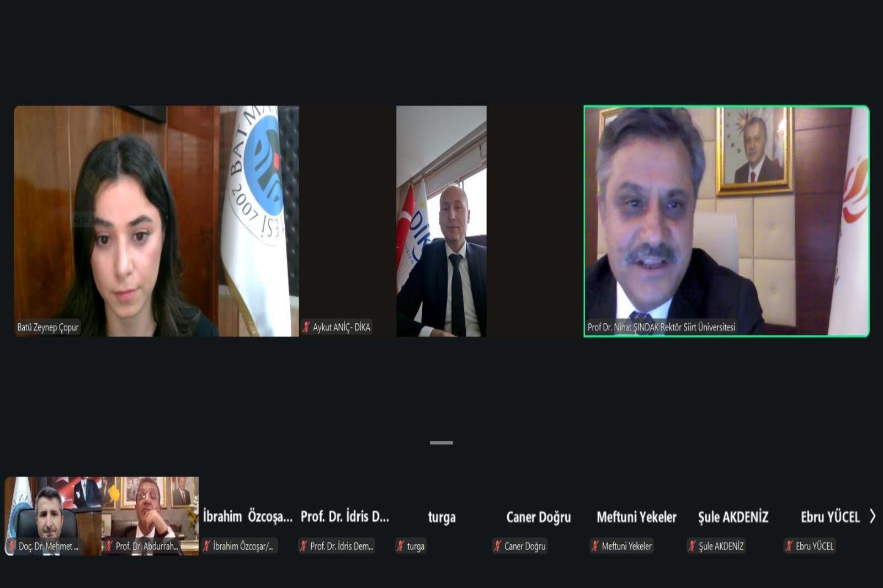
Task: Select the large Caner Doğru participant name
Action: point(538,517)
